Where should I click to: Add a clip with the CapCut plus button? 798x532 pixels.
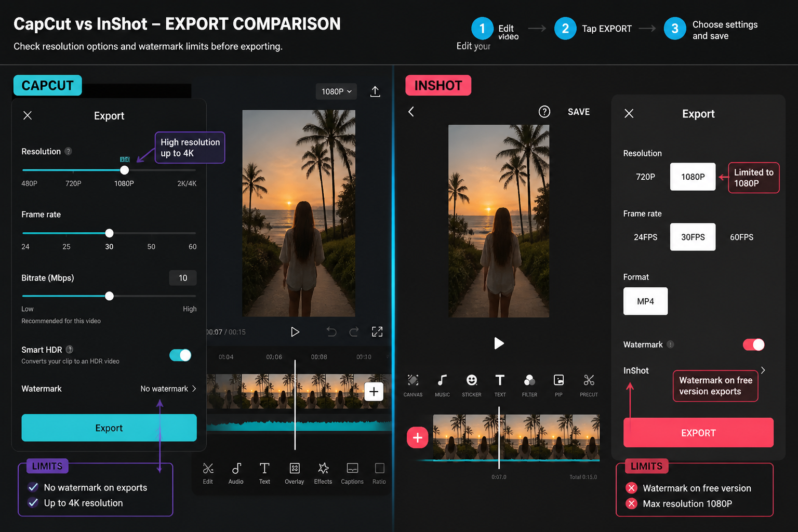(x=374, y=391)
